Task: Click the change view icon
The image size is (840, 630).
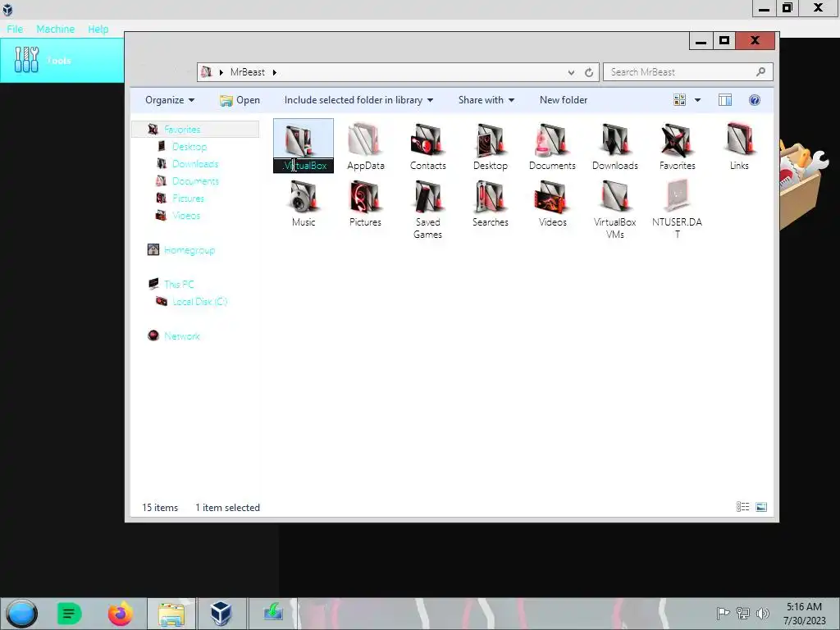Action: coord(679,100)
